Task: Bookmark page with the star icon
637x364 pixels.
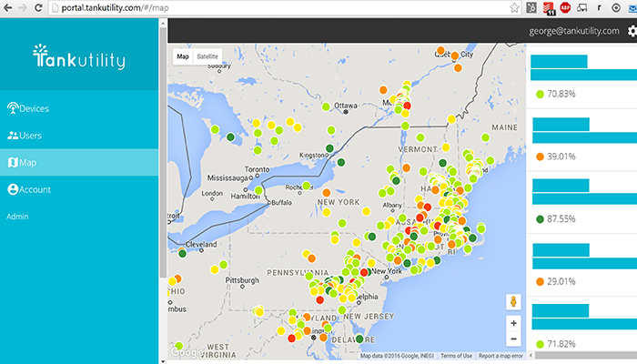Action: pyautogui.click(x=515, y=7)
